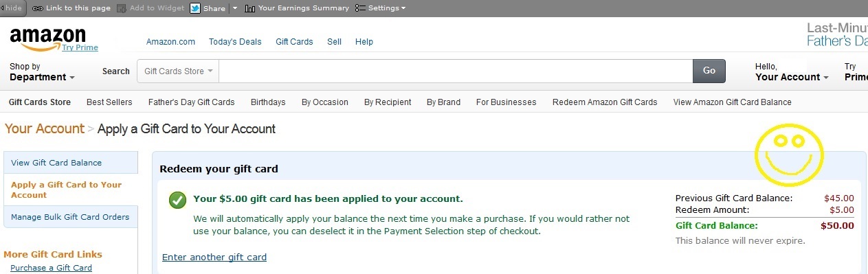Open Redeem Amazon Gift Cards tab
Screen dimensions: 868x274
[x=605, y=102]
